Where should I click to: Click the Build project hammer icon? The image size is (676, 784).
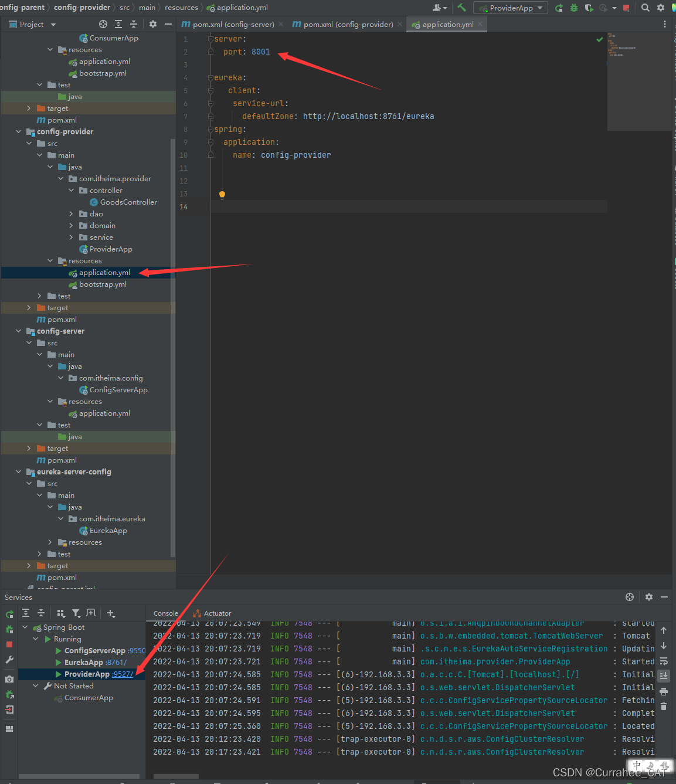coord(462,8)
